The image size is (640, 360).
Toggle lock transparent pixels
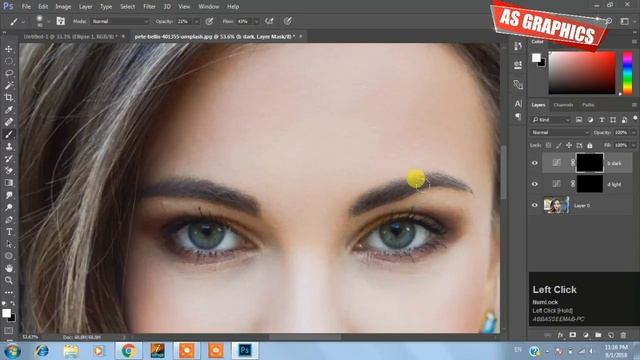548,145
